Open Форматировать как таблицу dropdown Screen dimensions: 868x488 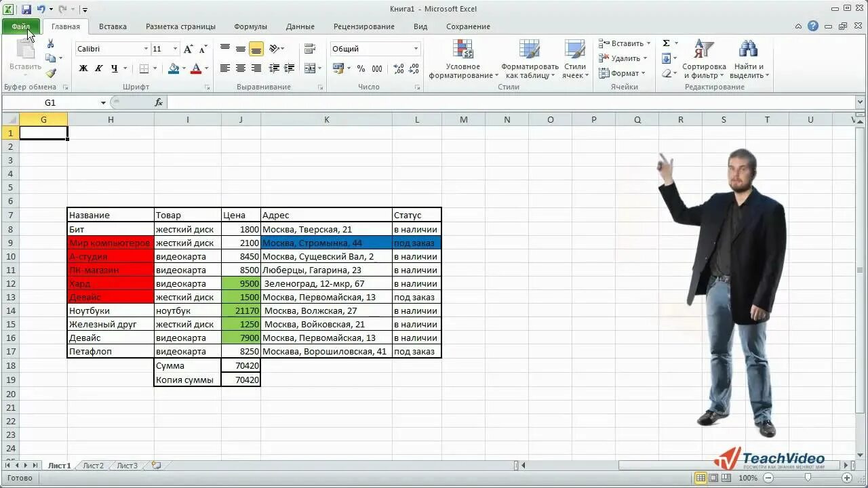click(530, 59)
